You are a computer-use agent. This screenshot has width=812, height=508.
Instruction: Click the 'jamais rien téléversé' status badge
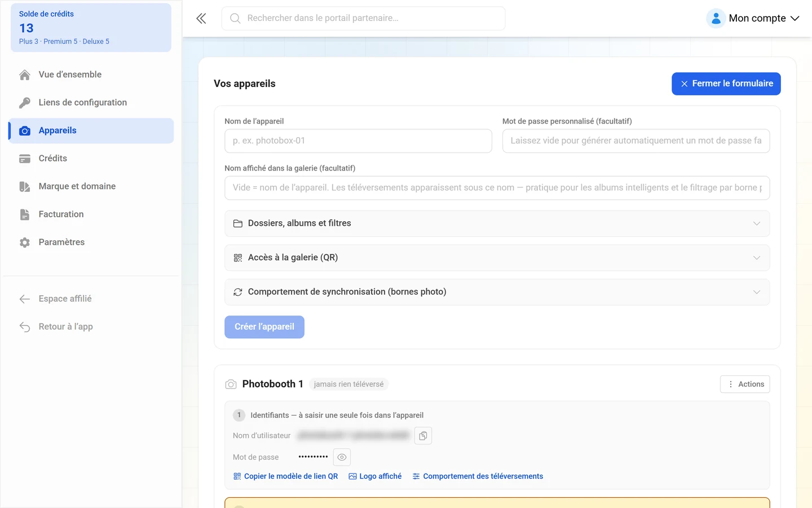tap(348, 384)
